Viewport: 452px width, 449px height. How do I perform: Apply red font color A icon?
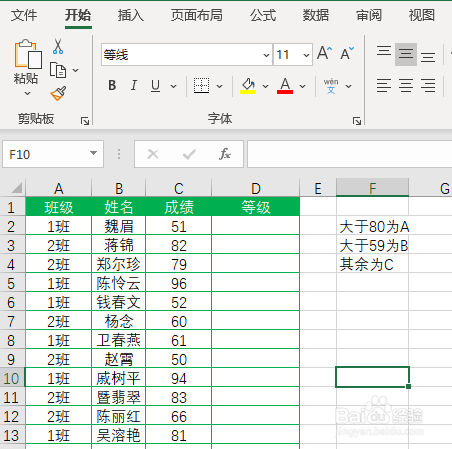(285, 86)
